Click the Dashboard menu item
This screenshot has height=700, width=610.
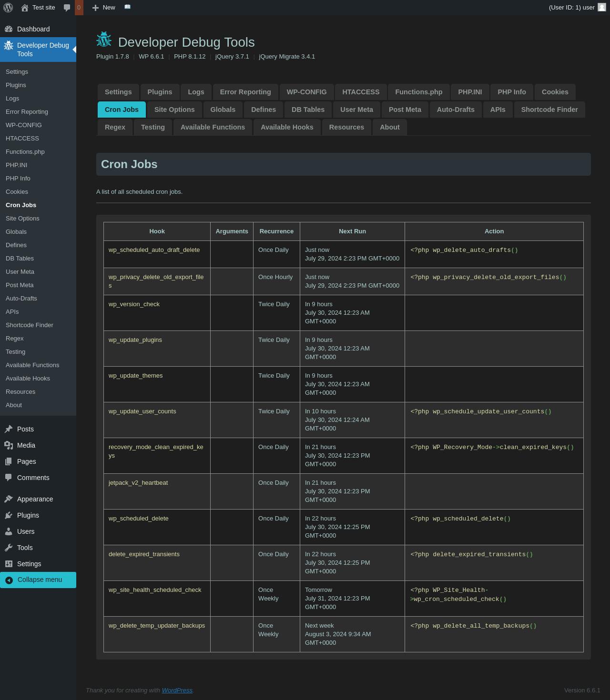(x=33, y=29)
